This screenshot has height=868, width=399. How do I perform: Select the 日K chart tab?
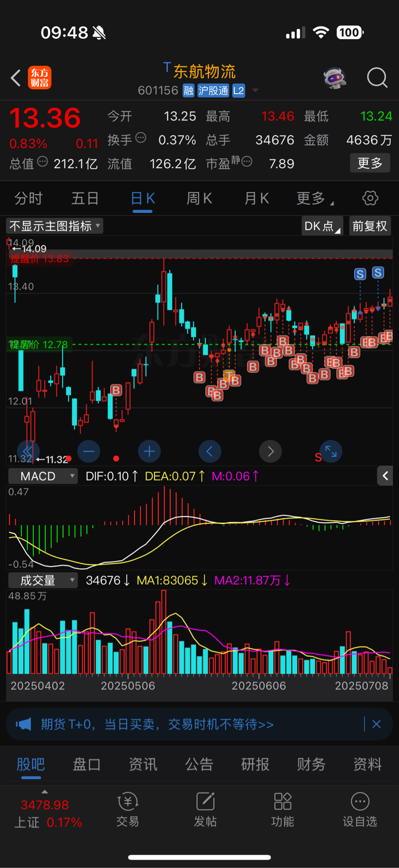(x=142, y=199)
